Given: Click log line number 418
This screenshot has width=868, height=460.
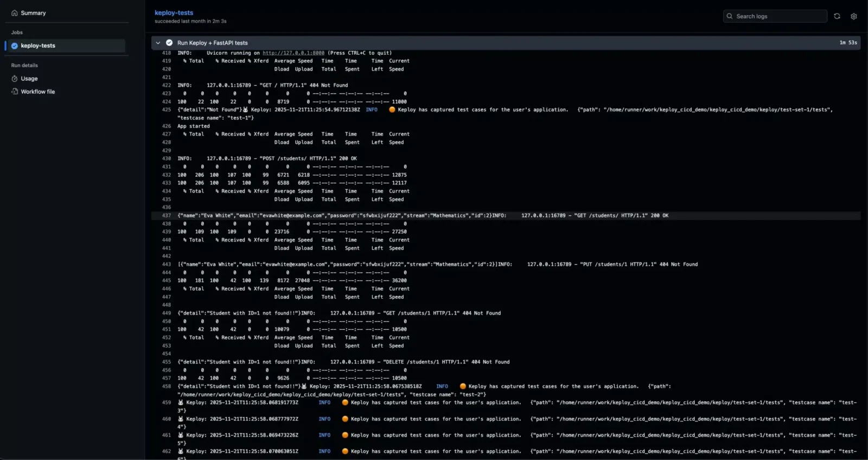Looking at the screenshot, I should 167,53.
